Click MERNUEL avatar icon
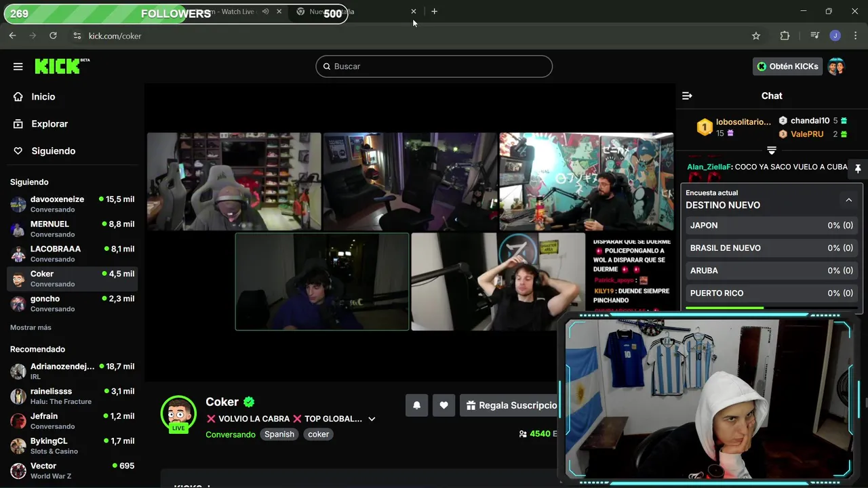The width and height of the screenshot is (868, 488). point(18,229)
